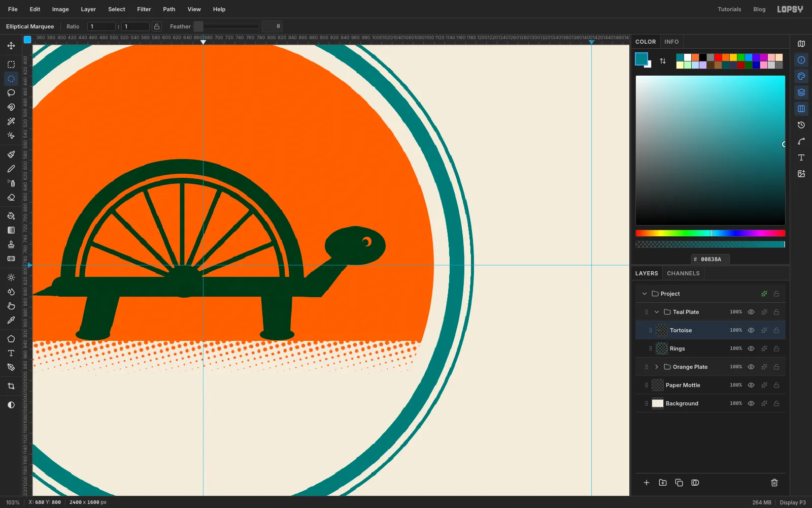812x508 pixels.
Task: Add a new layer with plus icon
Action: point(647,483)
